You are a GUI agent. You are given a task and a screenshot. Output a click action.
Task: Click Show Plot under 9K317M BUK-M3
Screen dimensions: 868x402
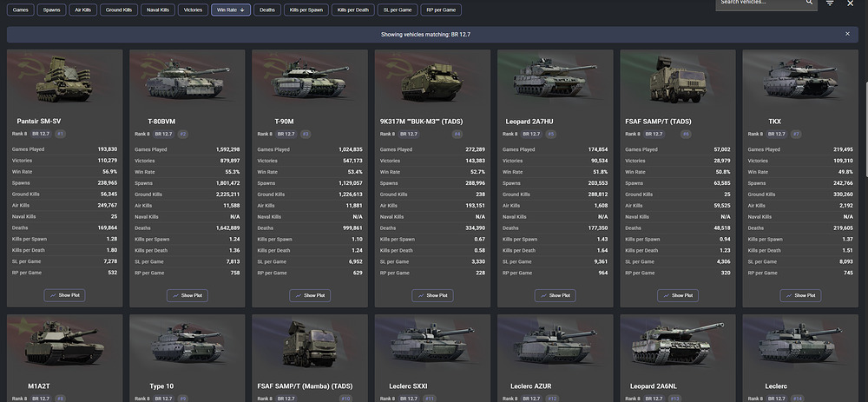432,295
